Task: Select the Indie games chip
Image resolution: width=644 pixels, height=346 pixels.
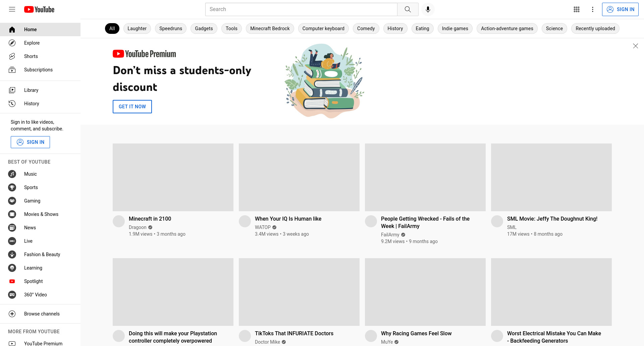Action: click(x=455, y=28)
